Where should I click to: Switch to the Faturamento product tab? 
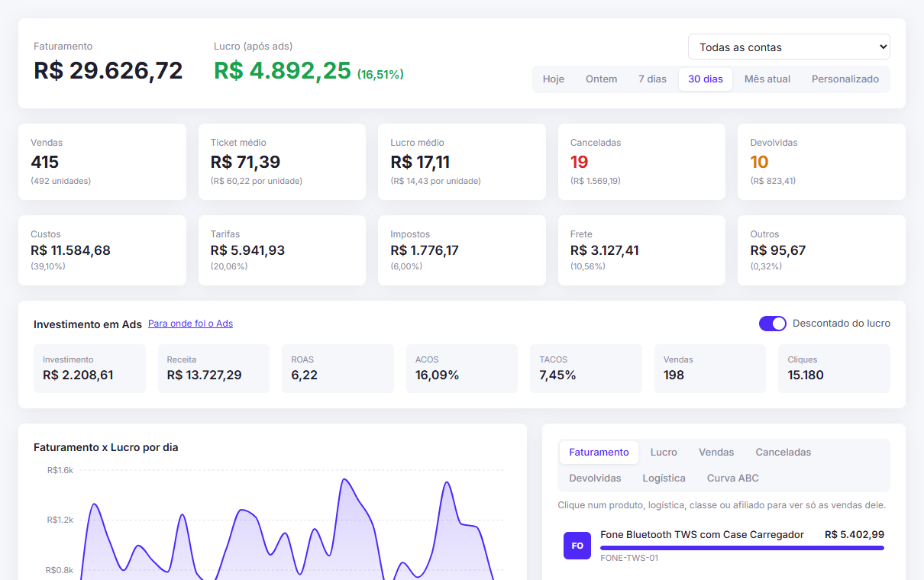pos(599,453)
